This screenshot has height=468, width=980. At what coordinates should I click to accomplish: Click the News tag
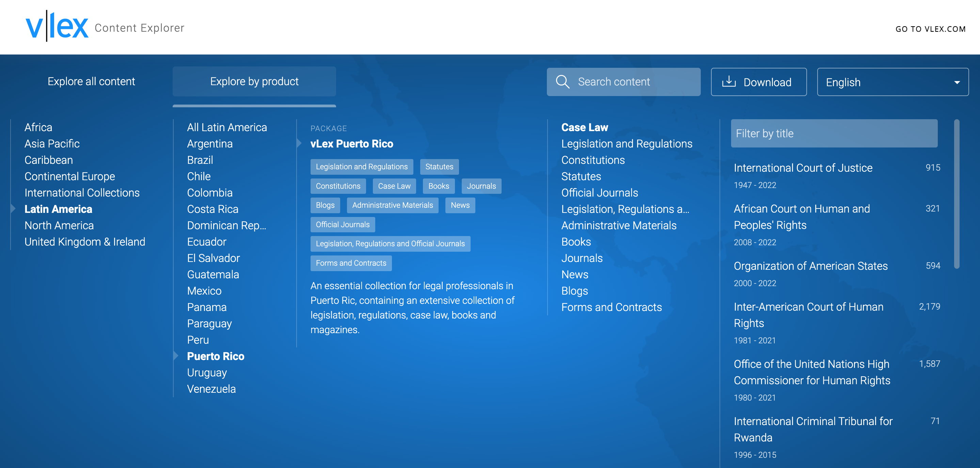pyautogui.click(x=460, y=205)
